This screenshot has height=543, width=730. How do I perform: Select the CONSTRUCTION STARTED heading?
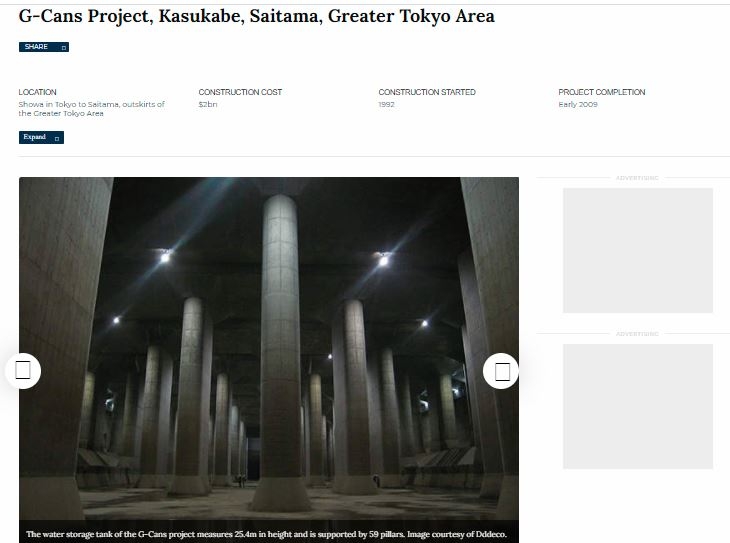pos(427,92)
